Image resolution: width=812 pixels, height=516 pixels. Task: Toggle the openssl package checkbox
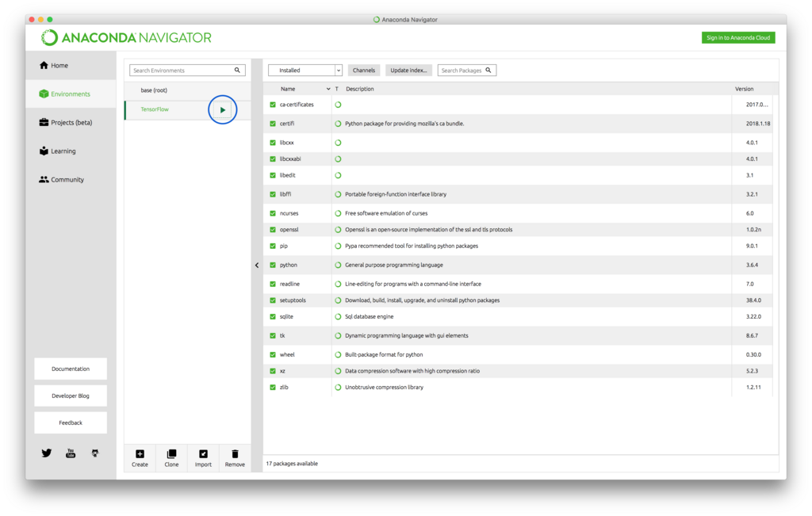[273, 230]
